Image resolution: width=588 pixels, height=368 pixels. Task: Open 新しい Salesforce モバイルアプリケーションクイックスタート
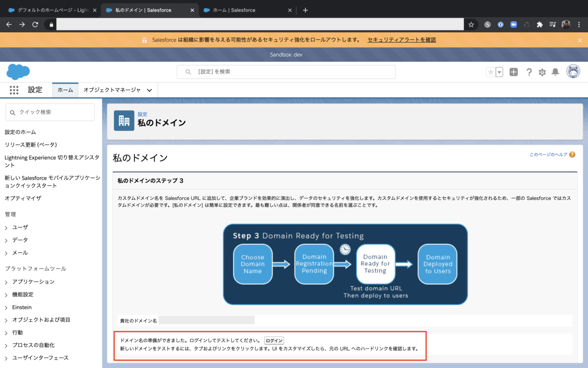[x=52, y=182]
